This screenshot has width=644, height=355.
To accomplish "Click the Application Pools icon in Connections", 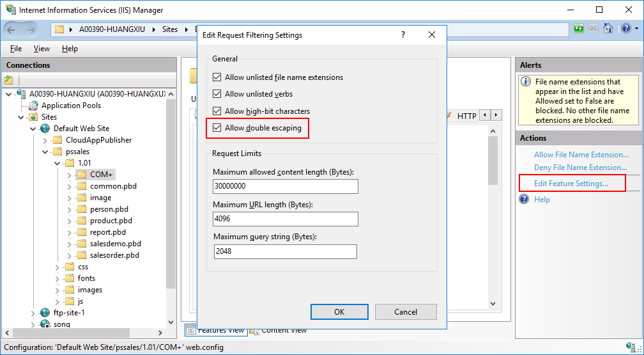I will pyautogui.click(x=33, y=106).
